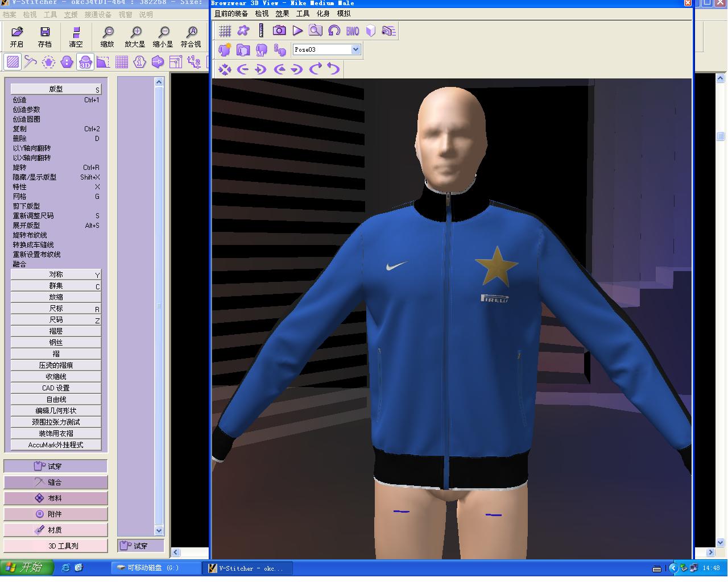The image size is (728, 582).
Task: Click the 3D cube icon
Action: [371, 31]
